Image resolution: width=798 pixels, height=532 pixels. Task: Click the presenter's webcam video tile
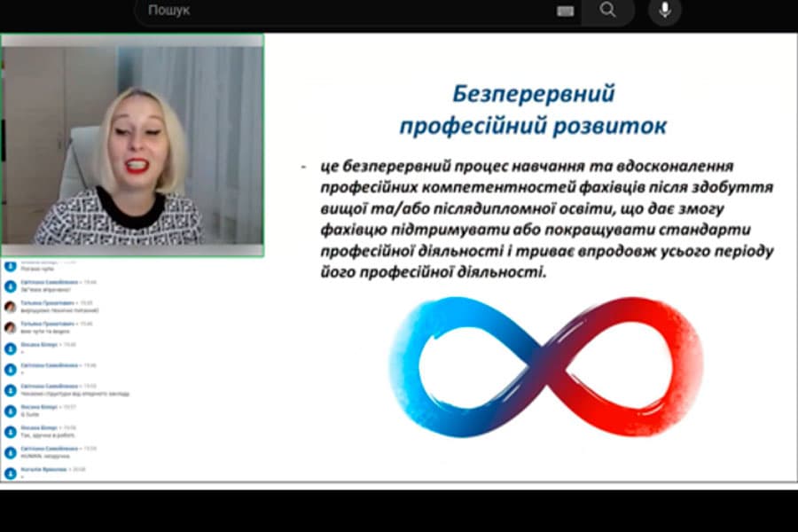[x=132, y=145]
